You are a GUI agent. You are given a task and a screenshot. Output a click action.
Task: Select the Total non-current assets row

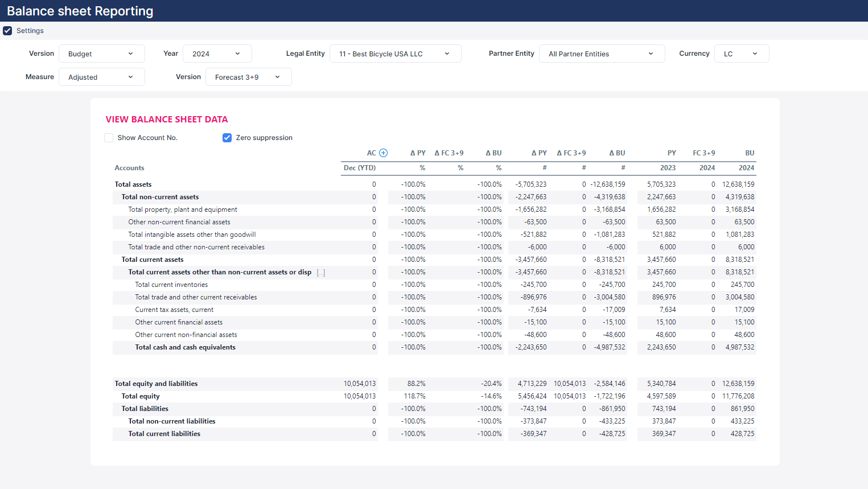click(x=160, y=197)
